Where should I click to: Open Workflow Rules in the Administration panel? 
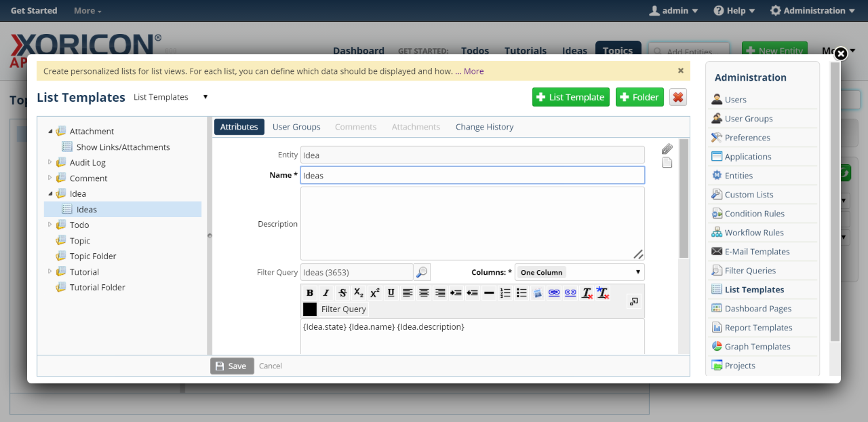tap(753, 233)
